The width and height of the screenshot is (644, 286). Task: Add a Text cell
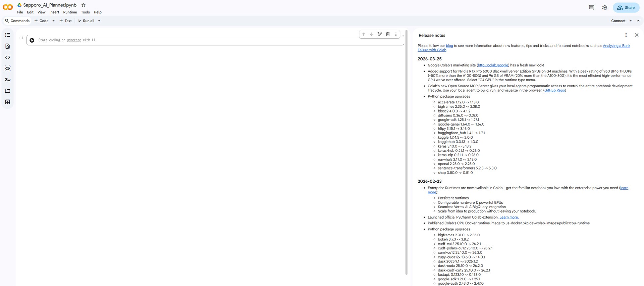tap(65, 21)
